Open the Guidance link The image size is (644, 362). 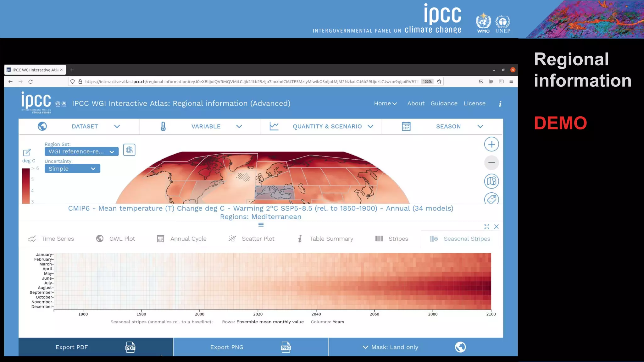(x=444, y=103)
